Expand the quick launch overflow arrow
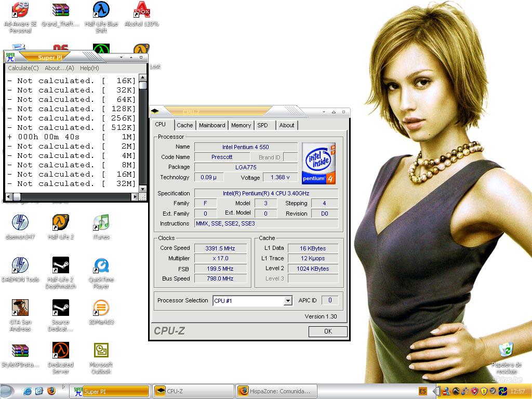Image resolution: width=532 pixels, height=399 pixels. pyautogui.click(x=64, y=387)
